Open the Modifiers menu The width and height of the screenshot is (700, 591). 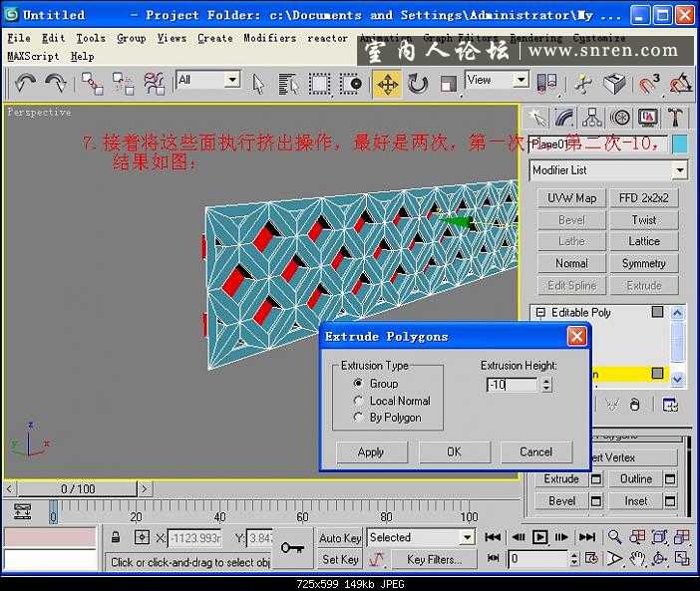269,38
